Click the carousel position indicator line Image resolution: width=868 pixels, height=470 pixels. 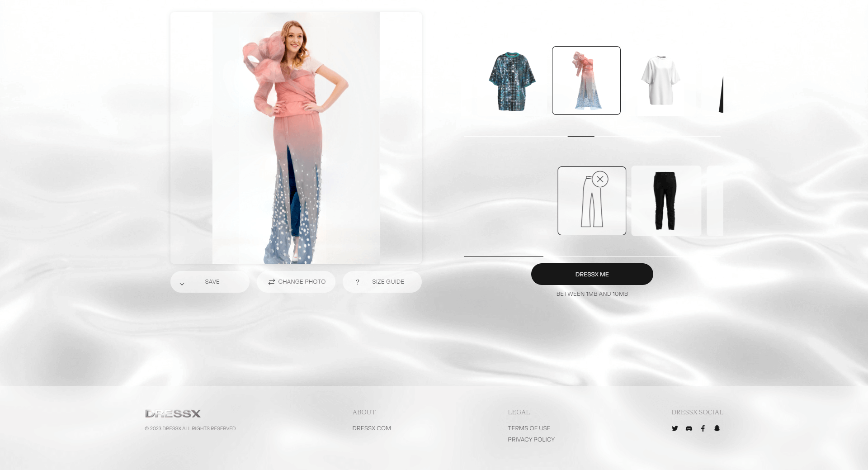click(x=581, y=135)
